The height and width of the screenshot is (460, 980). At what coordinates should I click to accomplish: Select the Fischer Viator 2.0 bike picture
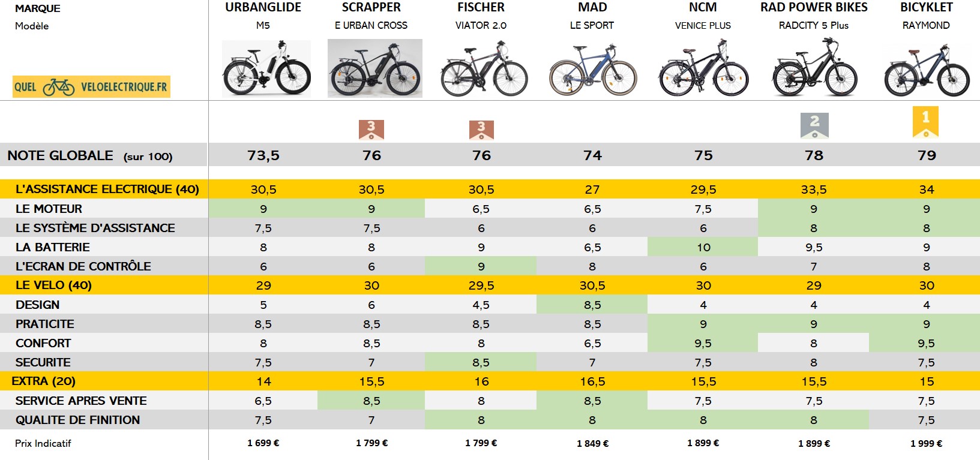[x=484, y=68]
